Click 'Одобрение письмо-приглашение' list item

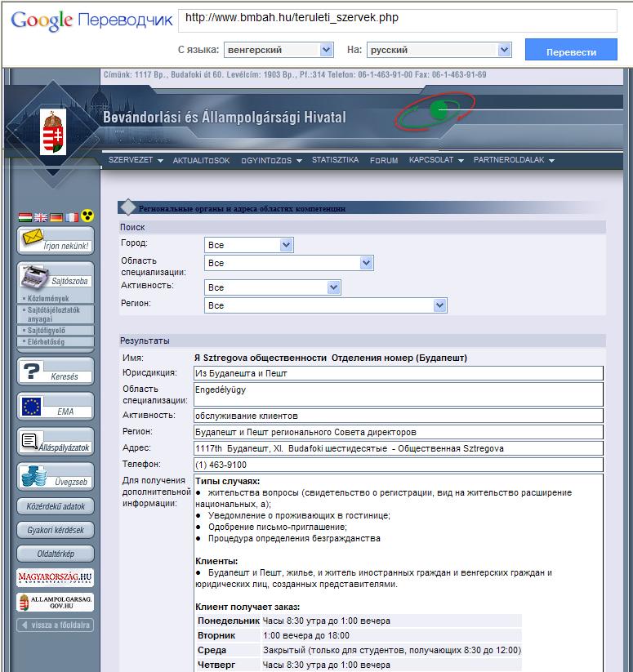click(x=277, y=527)
